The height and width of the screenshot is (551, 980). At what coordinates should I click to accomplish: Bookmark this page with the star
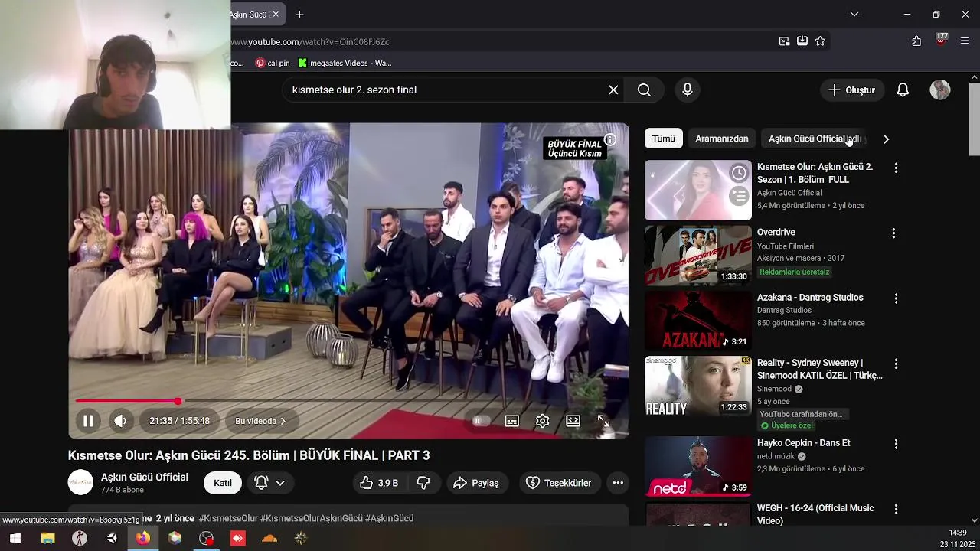pyautogui.click(x=820, y=41)
